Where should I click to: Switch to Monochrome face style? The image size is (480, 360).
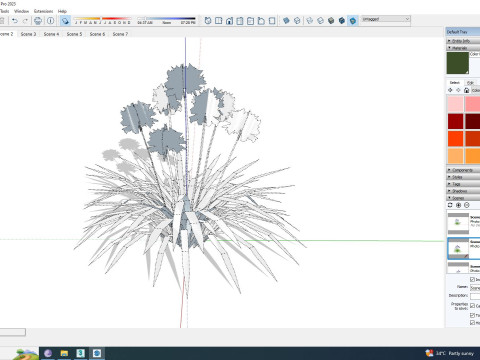coord(353,21)
